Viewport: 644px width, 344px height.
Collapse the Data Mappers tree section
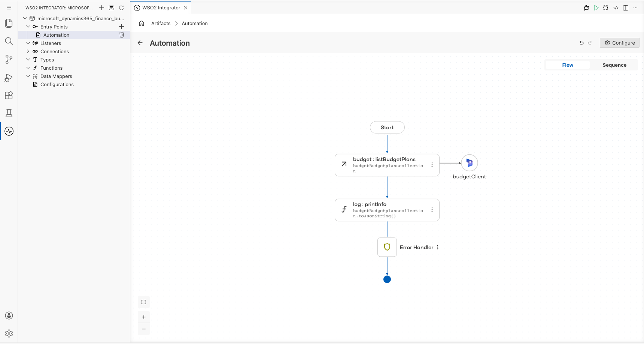click(x=28, y=76)
